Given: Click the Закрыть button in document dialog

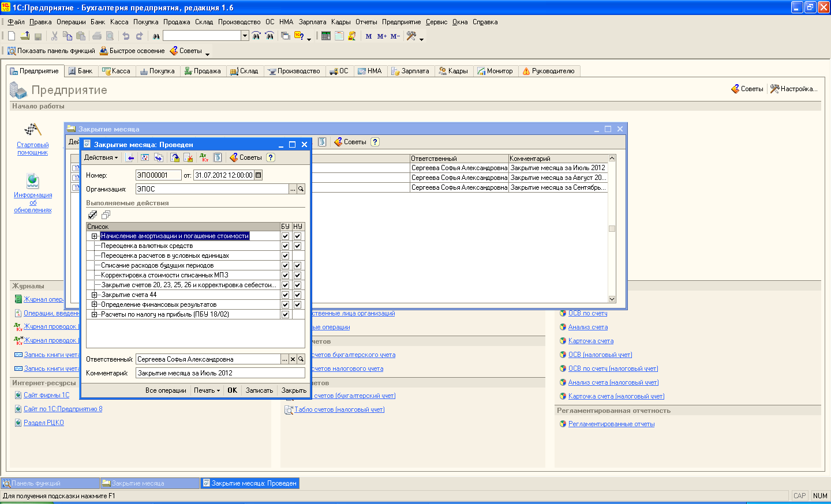Looking at the screenshot, I should coord(294,390).
